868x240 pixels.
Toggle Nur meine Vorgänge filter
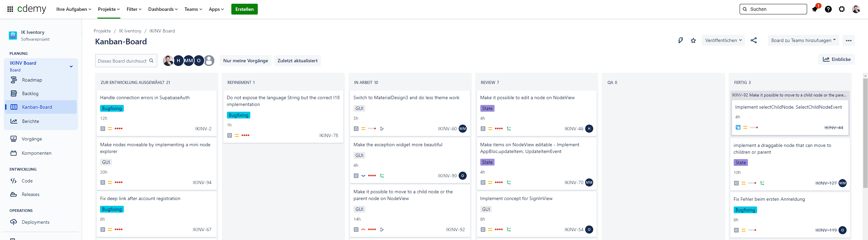click(x=246, y=61)
